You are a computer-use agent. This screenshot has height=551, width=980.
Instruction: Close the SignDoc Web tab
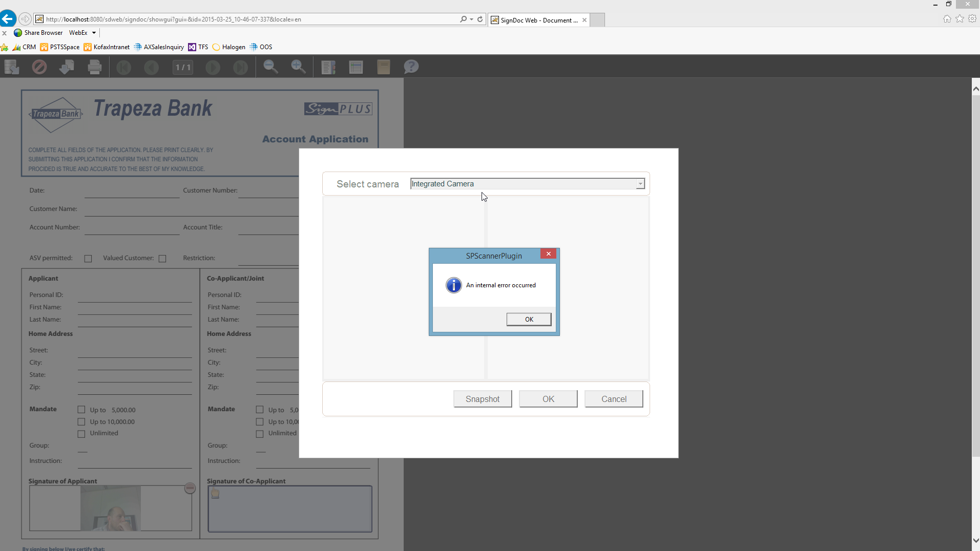tap(585, 20)
